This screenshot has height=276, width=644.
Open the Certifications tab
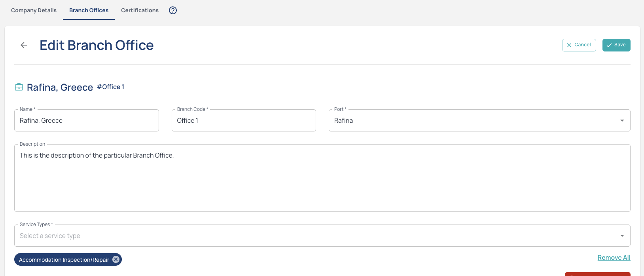tap(140, 10)
